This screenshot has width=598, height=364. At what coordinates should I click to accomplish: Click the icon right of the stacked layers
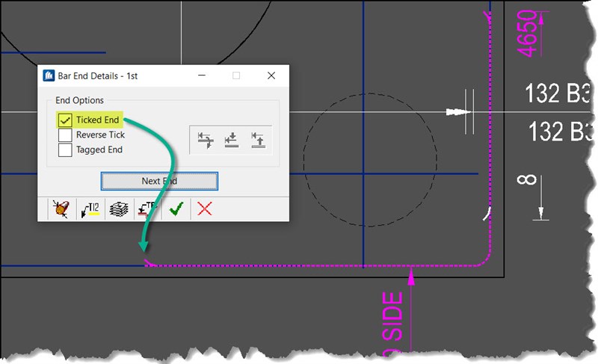[147, 209]
